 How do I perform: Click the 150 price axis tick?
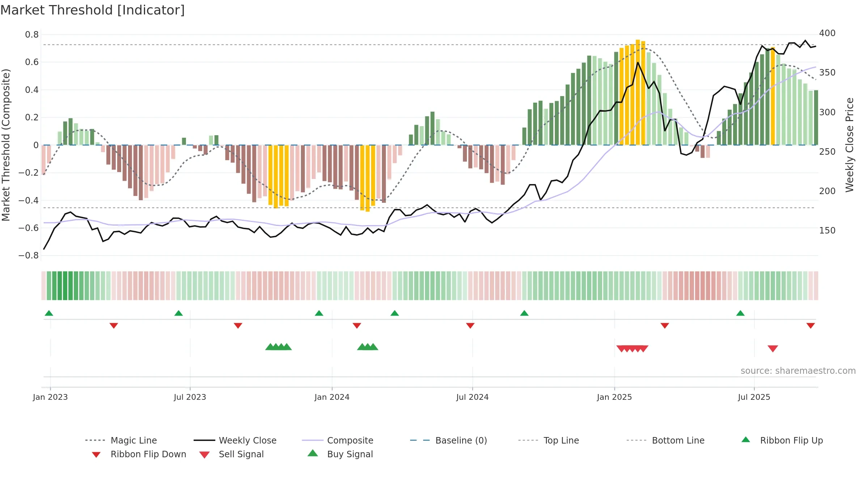827,230
